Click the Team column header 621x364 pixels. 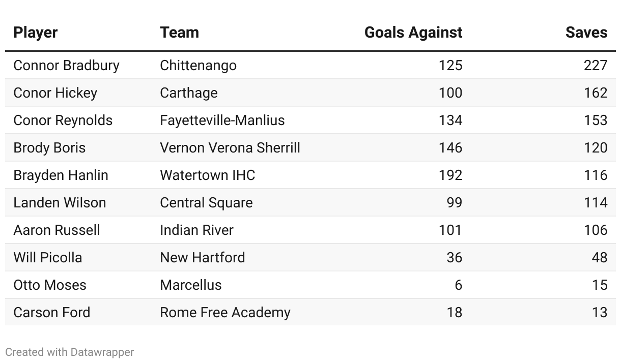click(x=179, y=33)
